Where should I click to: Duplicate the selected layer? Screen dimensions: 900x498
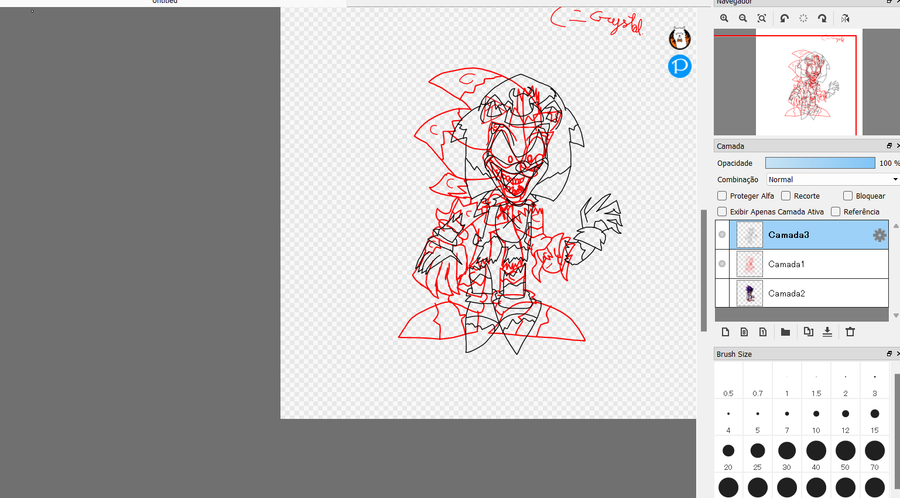click(x=808, y=332)
